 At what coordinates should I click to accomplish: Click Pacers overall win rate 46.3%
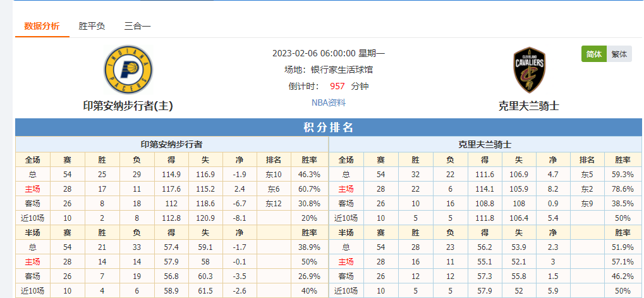[309, 174]
